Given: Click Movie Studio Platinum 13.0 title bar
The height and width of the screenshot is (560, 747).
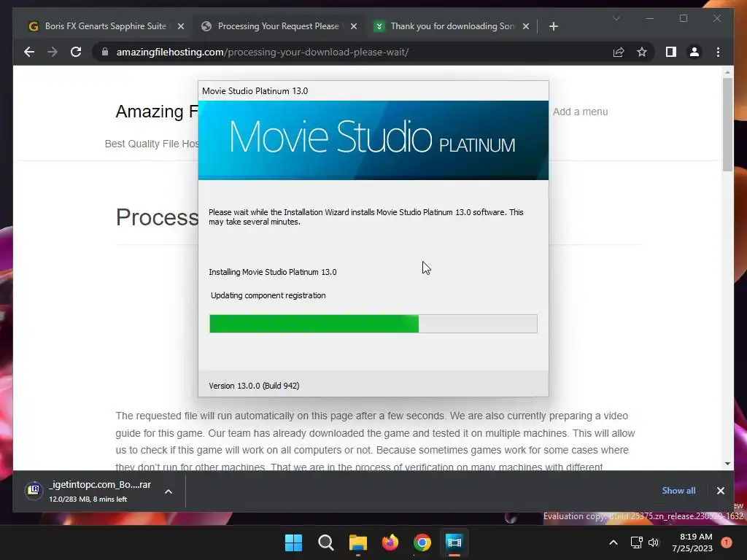Looking at the screenshot, I should 373,90.
